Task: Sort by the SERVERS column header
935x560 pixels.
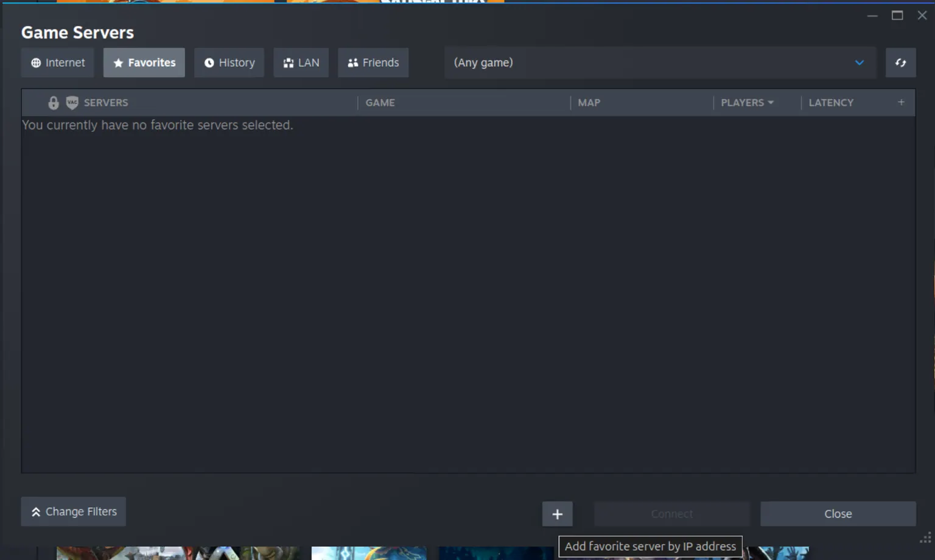Action: (x=106, y=103)
